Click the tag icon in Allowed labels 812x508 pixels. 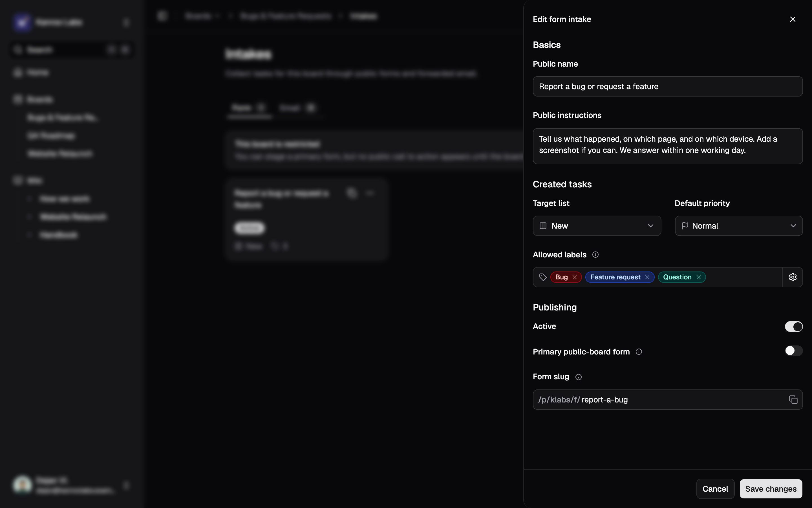[x=543, y=277]
